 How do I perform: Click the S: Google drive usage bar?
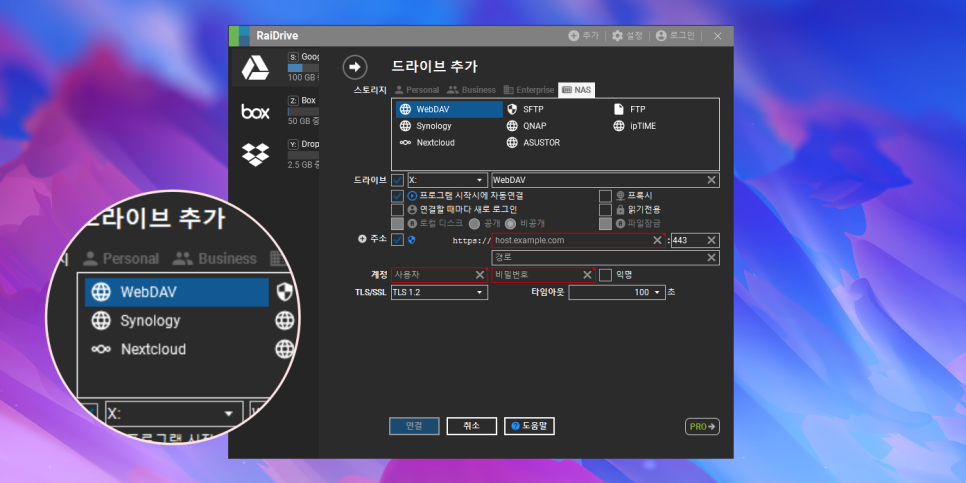pyautogui.click(x=303, y=68)
